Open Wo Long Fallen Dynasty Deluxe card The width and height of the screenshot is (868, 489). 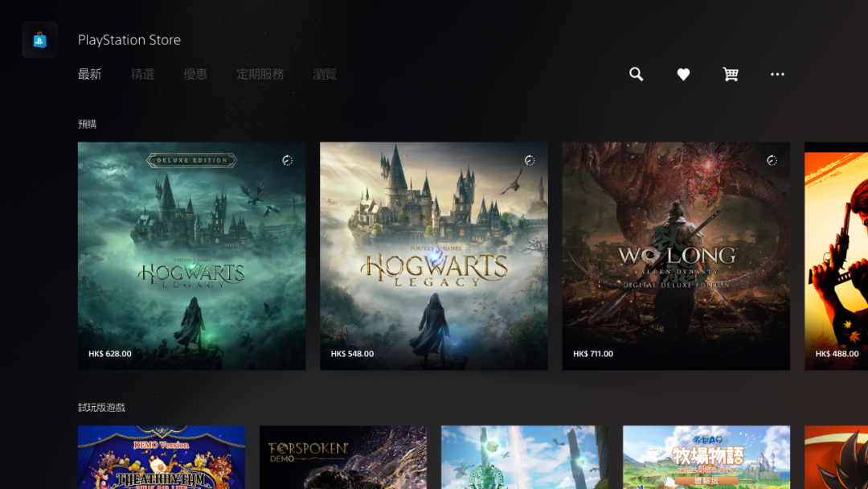676,256
